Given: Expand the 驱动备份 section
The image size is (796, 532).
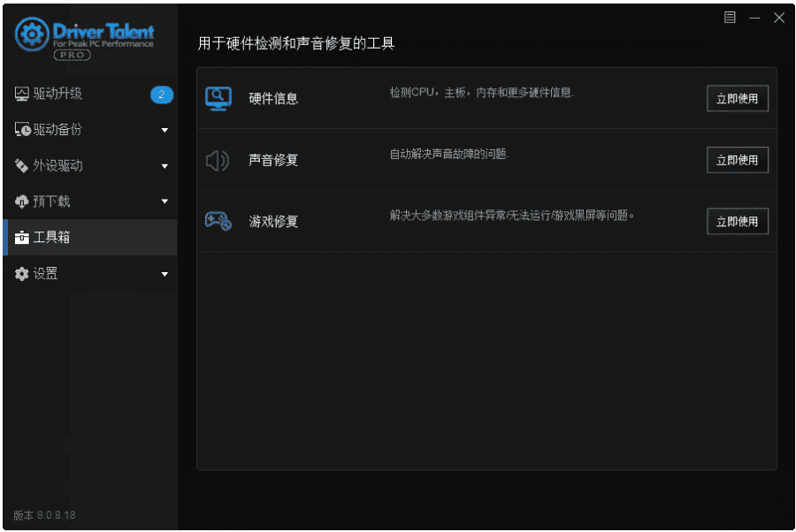Looking at the screenshot, I should [165, 129].
